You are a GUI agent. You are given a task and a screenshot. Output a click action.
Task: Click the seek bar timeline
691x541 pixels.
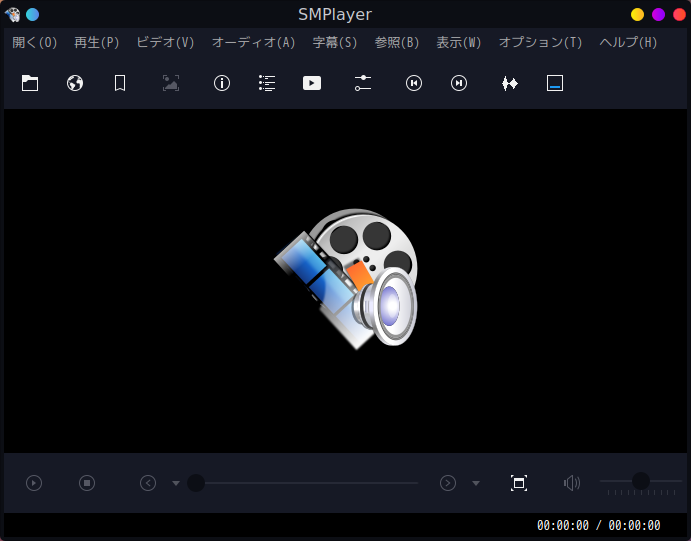click(302, 483)
